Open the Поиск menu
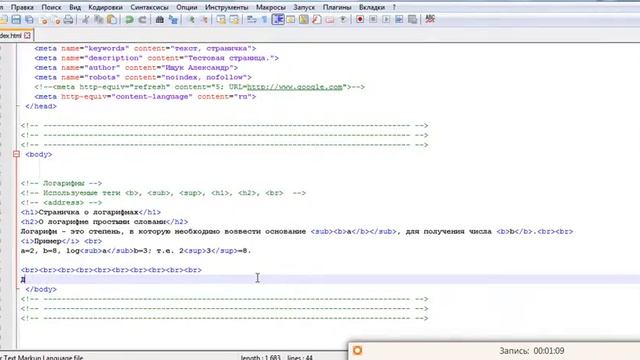The image size is (640, 360). tap(51, 7)
